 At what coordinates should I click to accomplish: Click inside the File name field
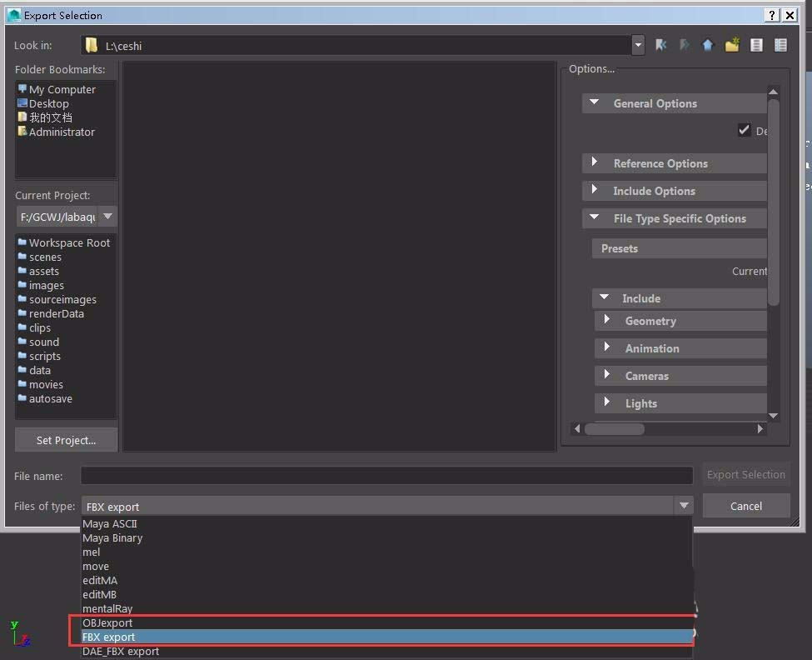[x=386, y=475]
